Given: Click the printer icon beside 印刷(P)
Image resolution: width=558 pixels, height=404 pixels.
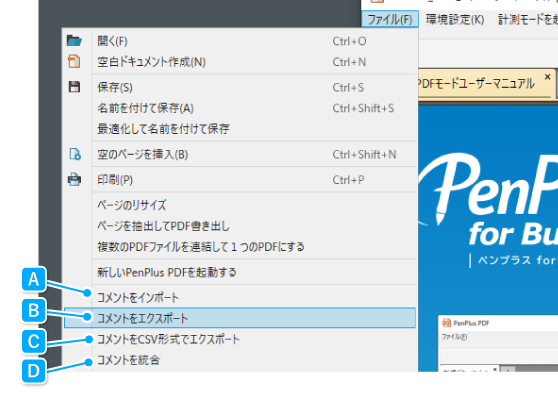Looking at the screenshot, I should (x=74, y=179).
